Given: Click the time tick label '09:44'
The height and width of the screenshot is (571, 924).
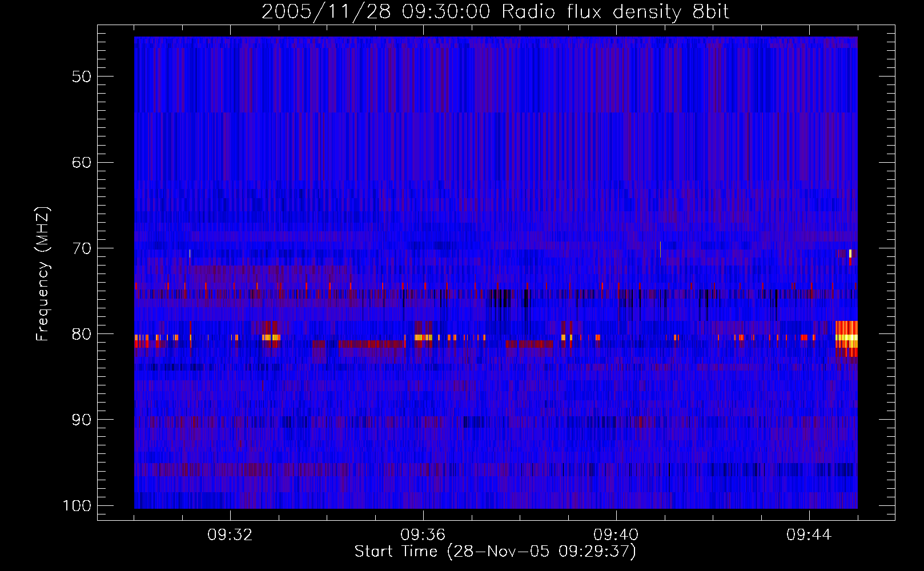Looking at the screenshot, I should [809, 535].
